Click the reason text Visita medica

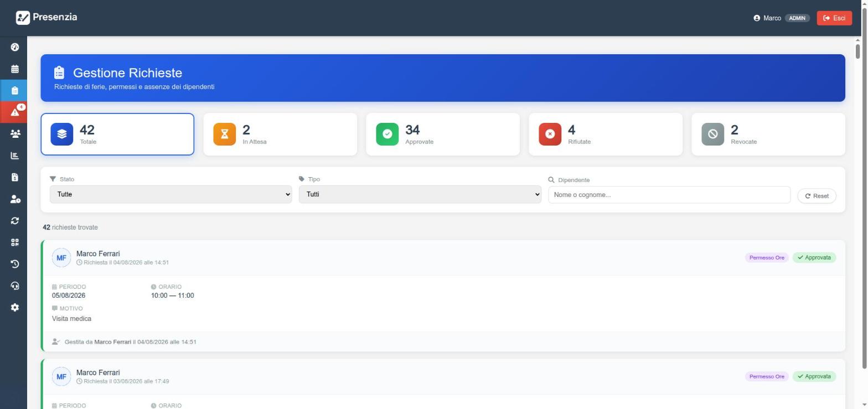click(71, 319)
